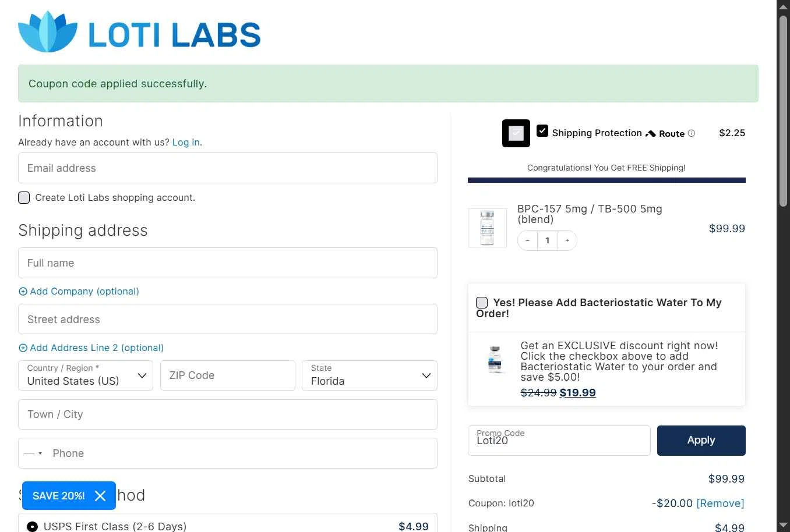The image size is (790, 532).
Task: Click the scrollbar down arrow
Action: tap(784, 526)
